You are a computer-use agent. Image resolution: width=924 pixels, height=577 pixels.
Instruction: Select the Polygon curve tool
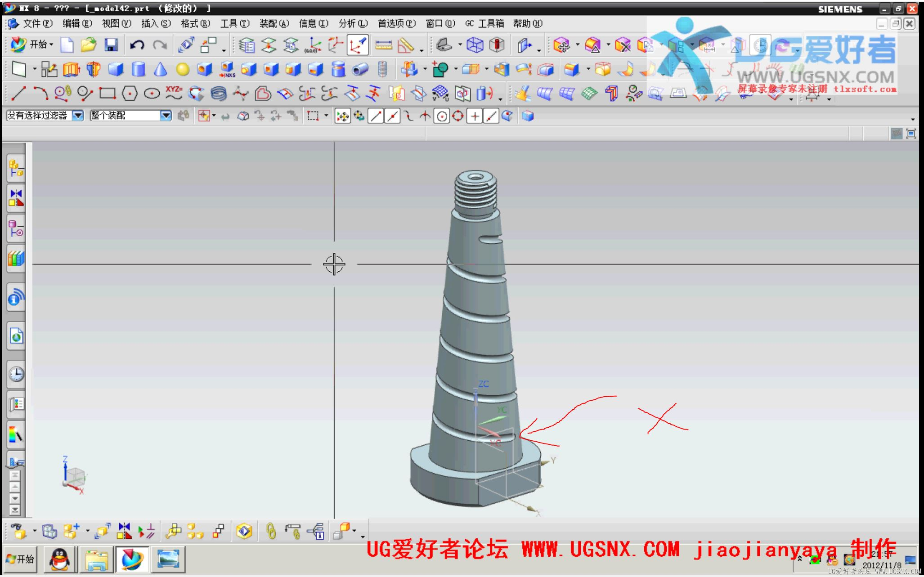130,94
